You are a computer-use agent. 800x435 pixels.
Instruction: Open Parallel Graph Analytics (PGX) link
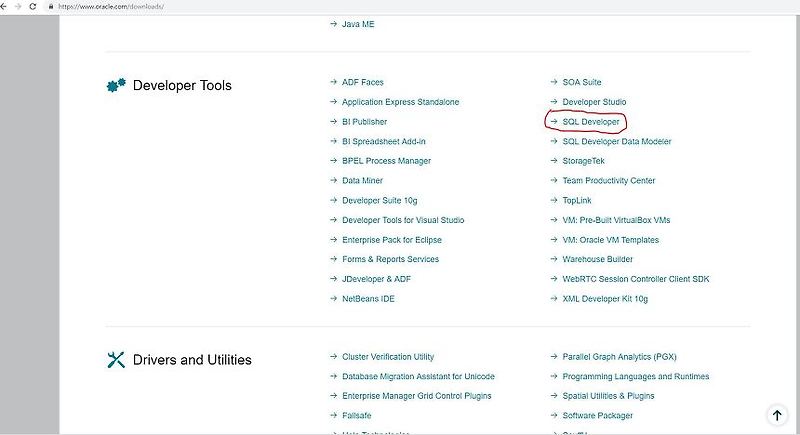pyautogui.click(x=619, y=357)
